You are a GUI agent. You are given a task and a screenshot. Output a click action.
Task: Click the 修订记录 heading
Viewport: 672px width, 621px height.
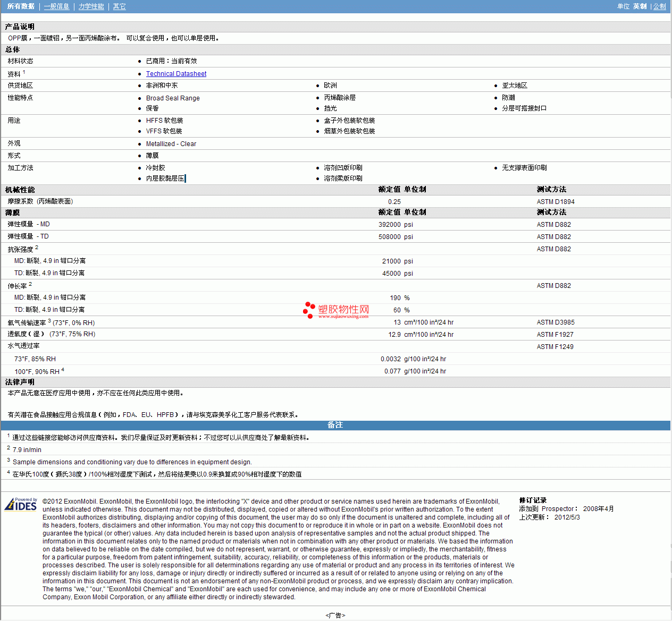pos(533,500)
